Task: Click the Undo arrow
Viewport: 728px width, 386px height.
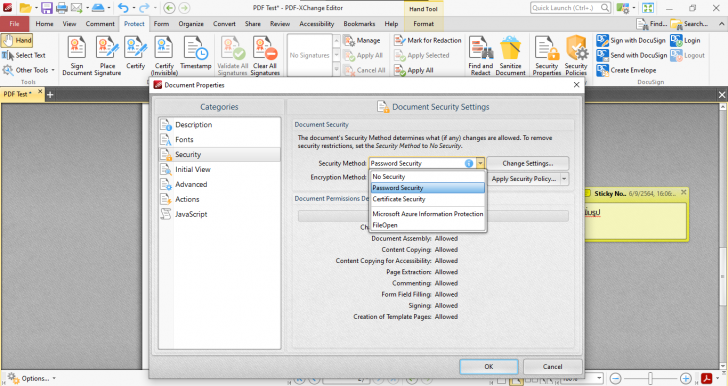Action: point(123,7)
